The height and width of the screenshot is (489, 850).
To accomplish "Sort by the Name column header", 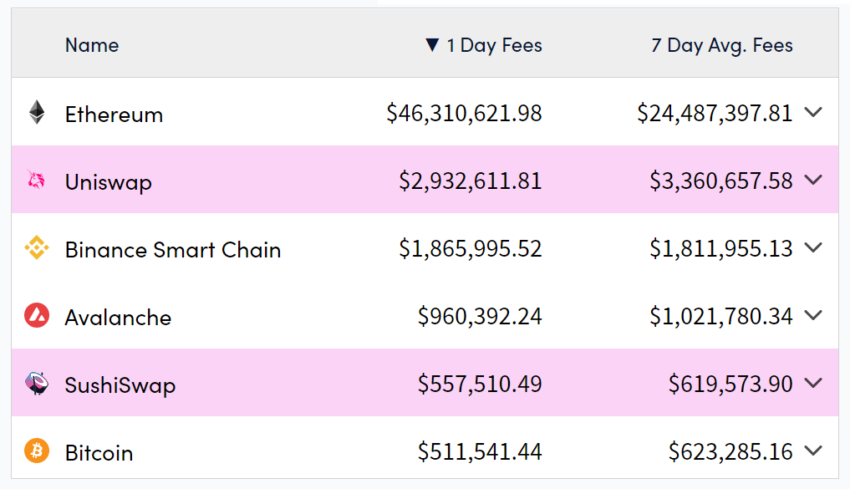I will (x=92, y=45).
